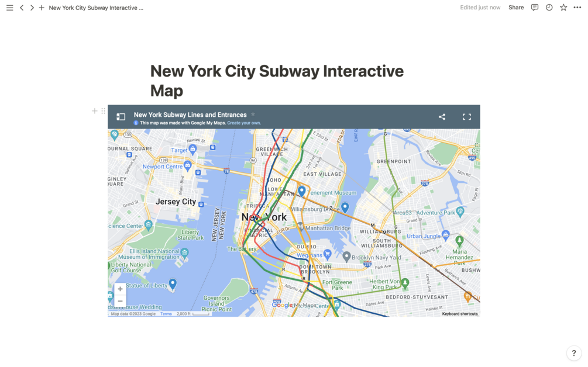Add a block with the plus handle
The height and width of the screenshot is (367, 588).
tap(95, 111)
